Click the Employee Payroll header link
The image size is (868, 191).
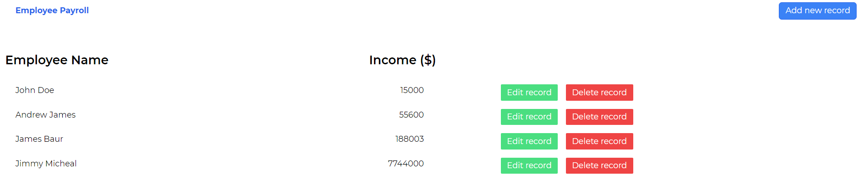[52, 10]
